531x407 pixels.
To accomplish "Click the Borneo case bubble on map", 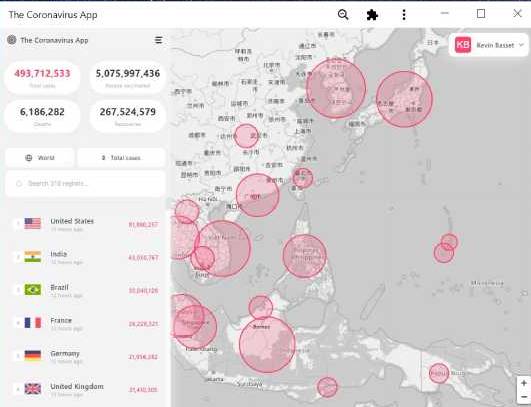I will (267, 344).
